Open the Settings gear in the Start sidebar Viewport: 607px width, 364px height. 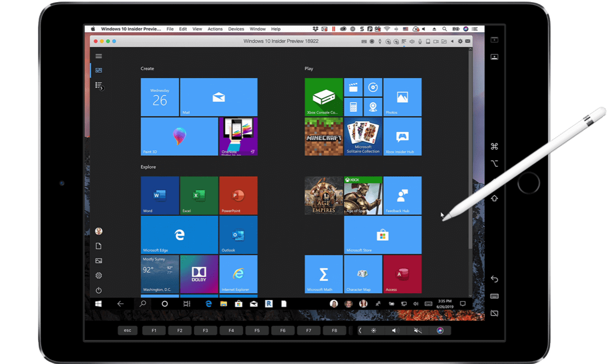pyautogui.click(x=99, y=275)
